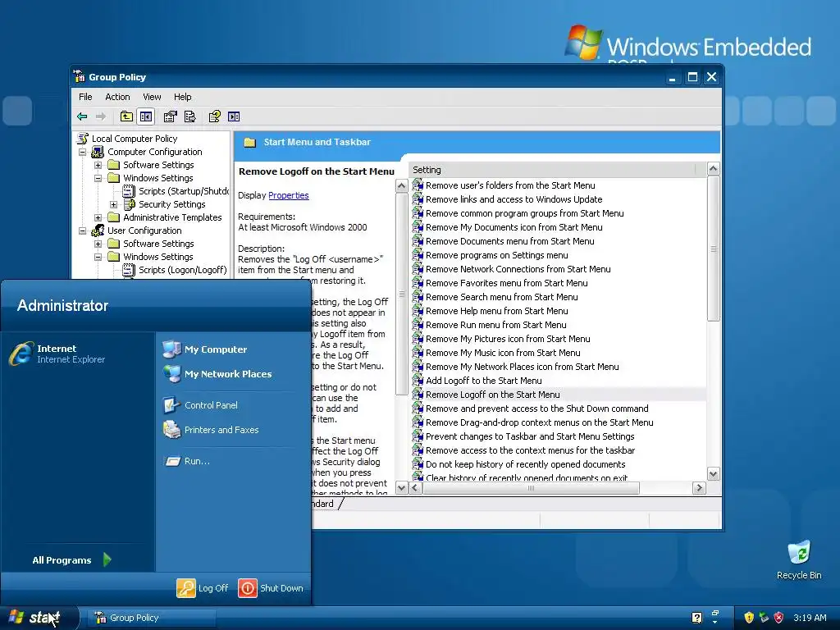Open the View menu
The height and width of the screenshot is (630, 840).
(152, 97)
